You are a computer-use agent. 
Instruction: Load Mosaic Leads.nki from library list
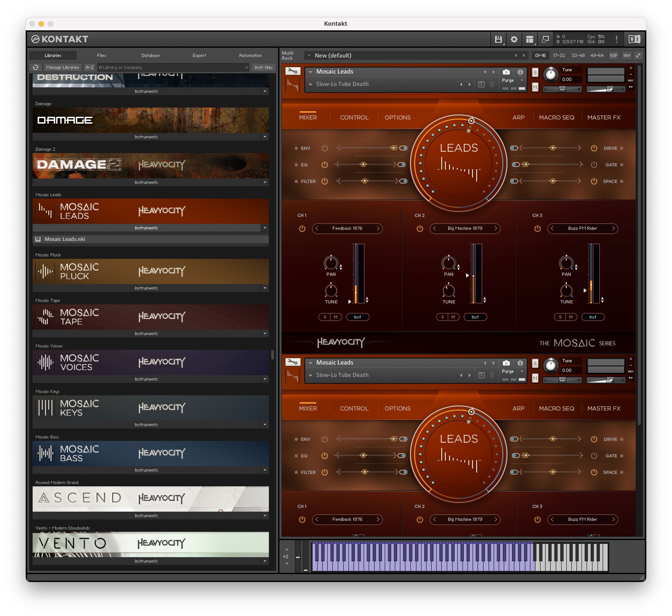(x=151, y=239)
